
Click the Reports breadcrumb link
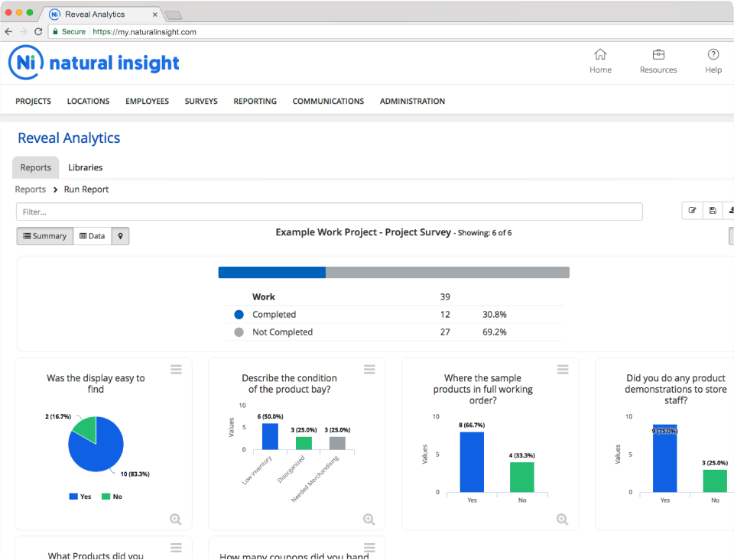[x=31, y=189]
